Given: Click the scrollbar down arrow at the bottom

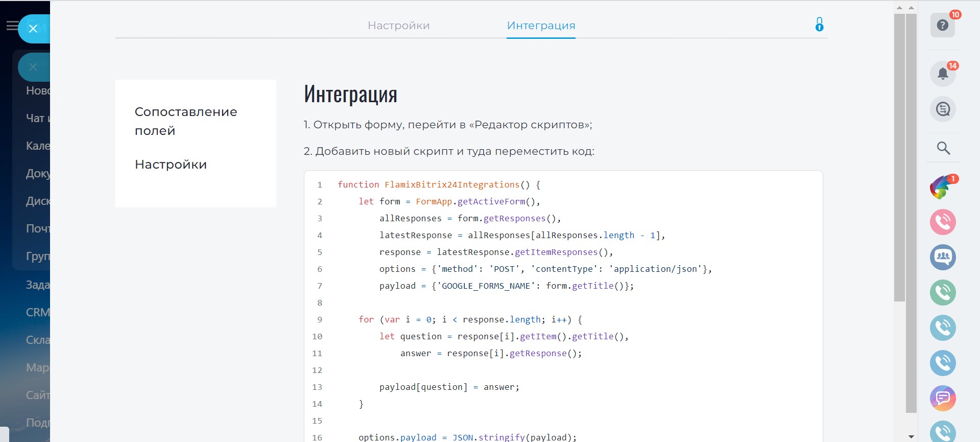Looking at the screenshot, I should click(x=911, y=437).
